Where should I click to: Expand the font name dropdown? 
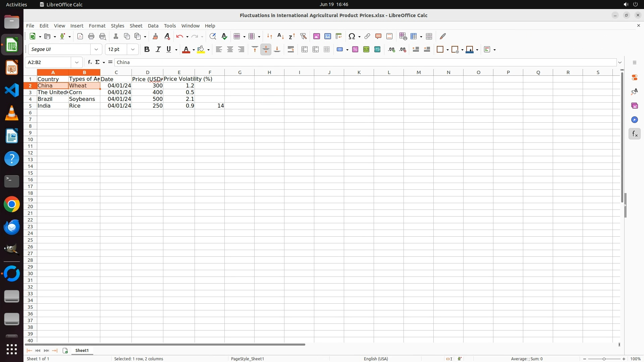(96, 50)
